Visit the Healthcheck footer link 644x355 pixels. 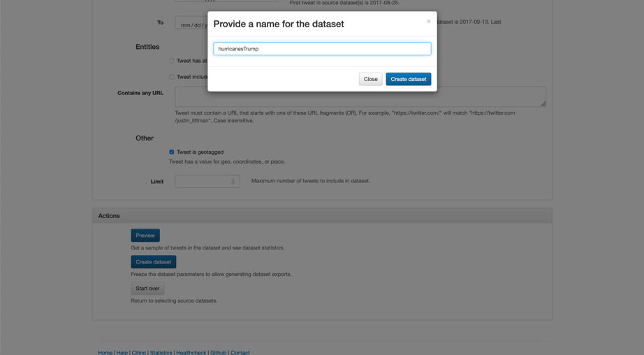191,352
